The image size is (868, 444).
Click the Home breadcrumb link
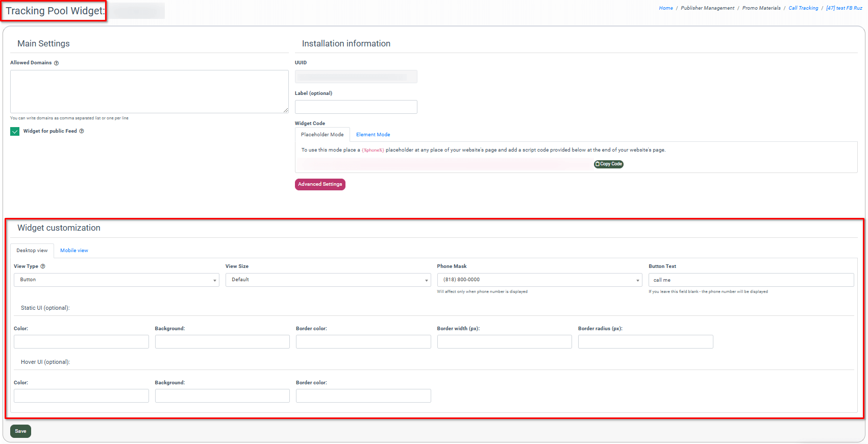coord(665,8)
